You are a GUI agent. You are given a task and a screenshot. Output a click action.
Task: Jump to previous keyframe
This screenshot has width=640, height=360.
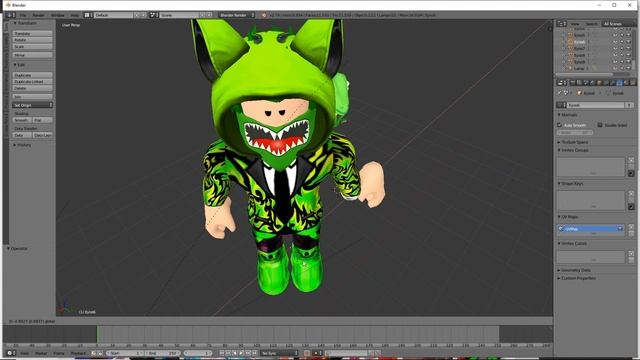(228, 353)
